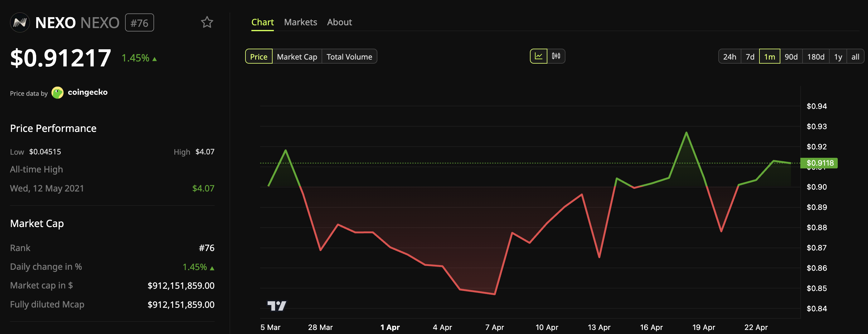Click the 1 Apr label on the time axis
868x334 pixels.
pos(390,327)
